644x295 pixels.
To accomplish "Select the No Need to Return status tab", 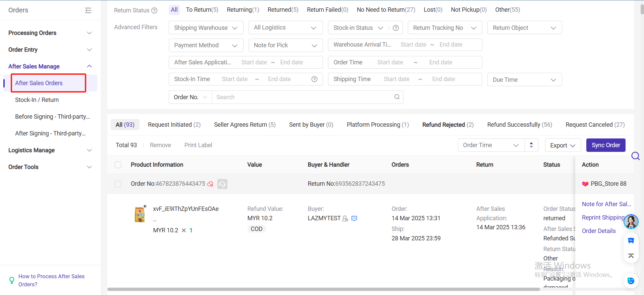I will [x=386, y=10].
